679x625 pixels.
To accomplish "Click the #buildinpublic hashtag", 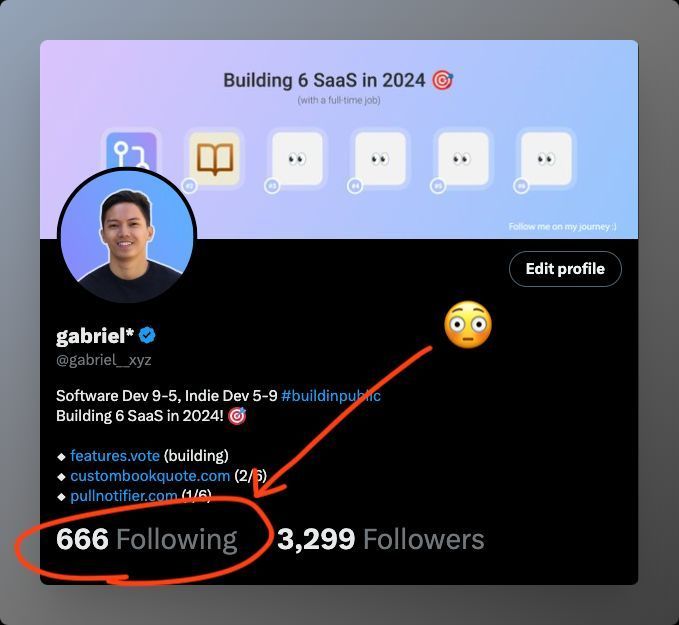I will point(331,396).
